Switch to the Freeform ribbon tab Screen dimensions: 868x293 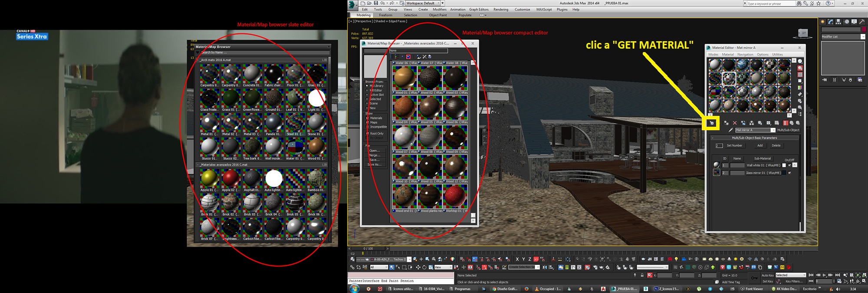[385, 15]
